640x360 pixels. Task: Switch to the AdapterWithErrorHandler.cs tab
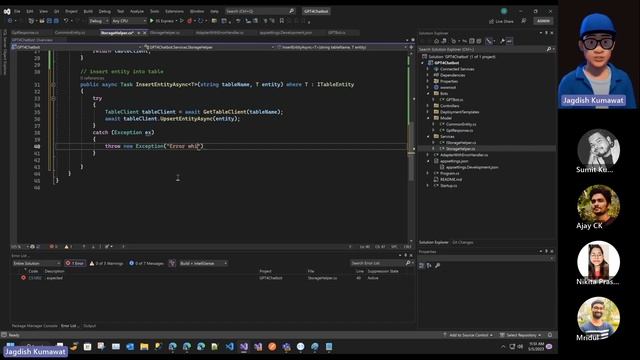(x=220, y=33)
